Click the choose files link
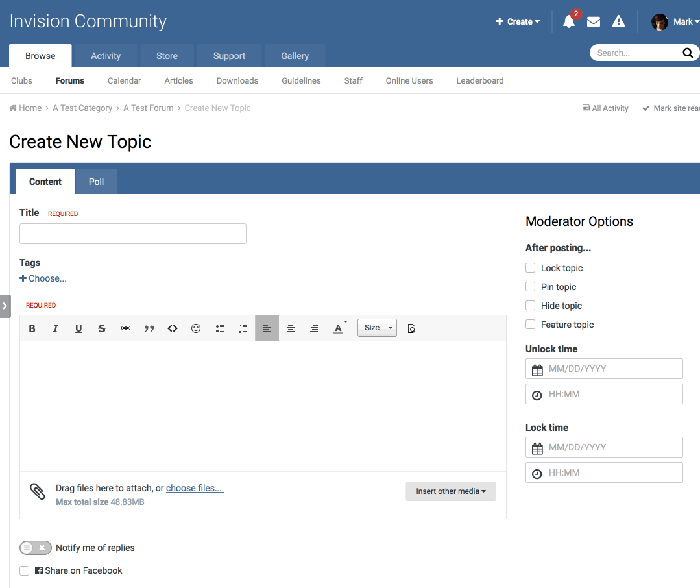 click(195, 488)
